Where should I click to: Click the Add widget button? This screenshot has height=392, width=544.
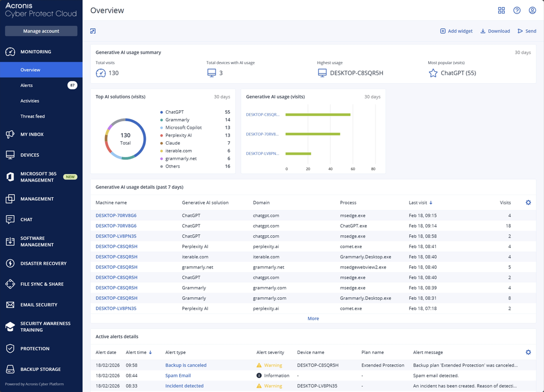(x=456, y=31)
